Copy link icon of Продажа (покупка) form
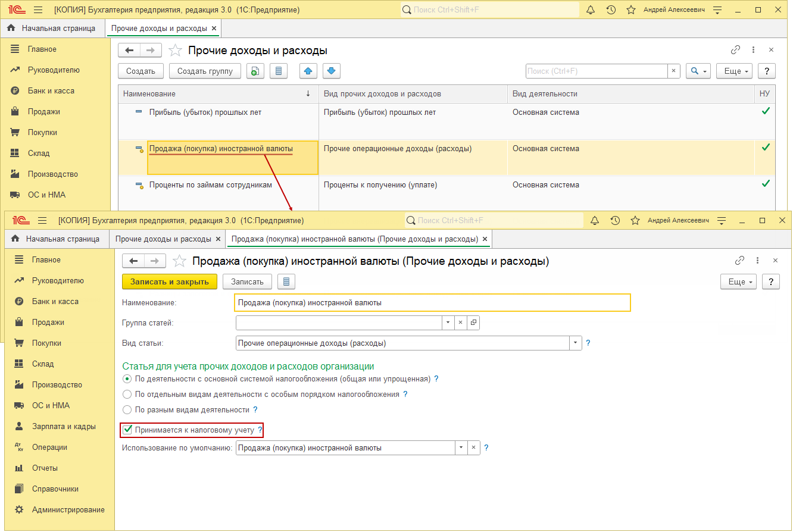This screenshot has height=532, width=793. [x=740, y=261]
